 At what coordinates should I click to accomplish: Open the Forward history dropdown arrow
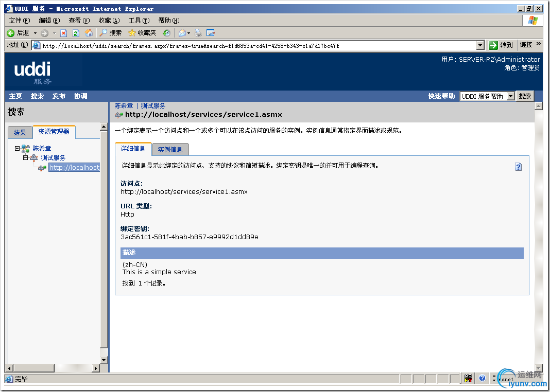pos(55,33)
